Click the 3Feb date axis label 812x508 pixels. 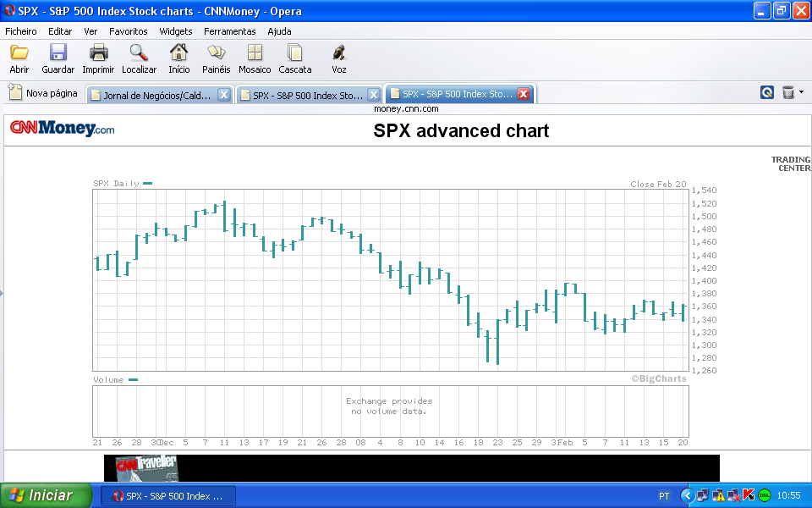tap(562, 443)
